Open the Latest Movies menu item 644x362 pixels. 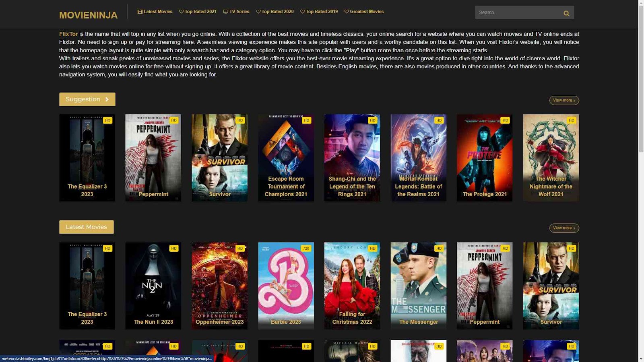155,12
